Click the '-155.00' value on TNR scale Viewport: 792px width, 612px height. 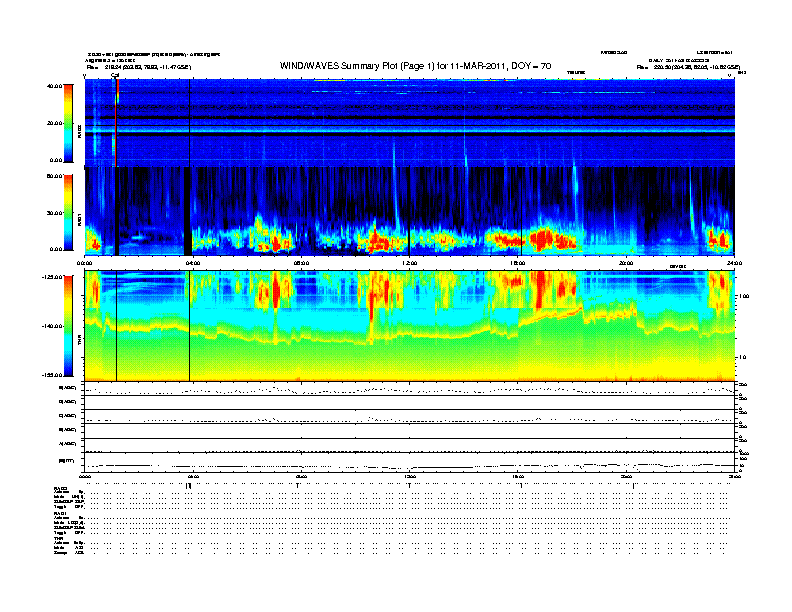click(x=52, y=375)
